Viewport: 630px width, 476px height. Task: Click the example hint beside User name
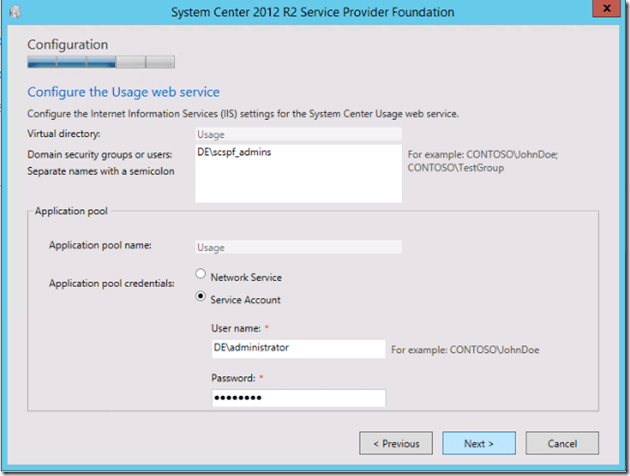[x=466, y=350]
